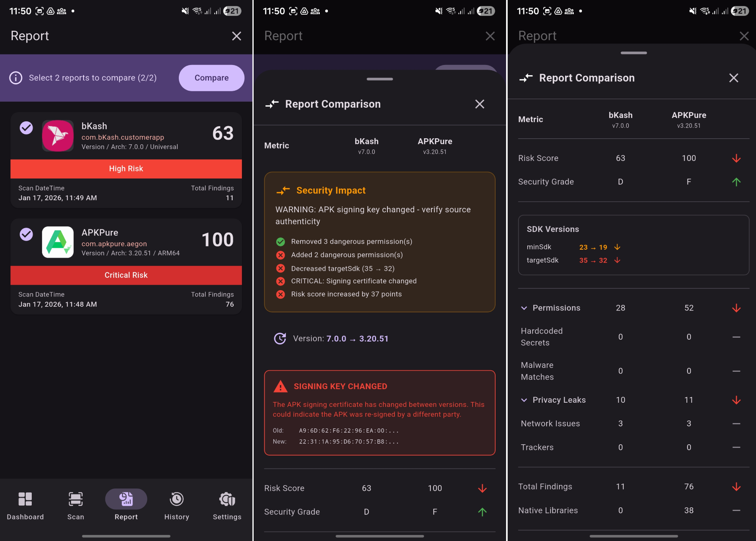Close the Report screen in left panel

[237, 36]
